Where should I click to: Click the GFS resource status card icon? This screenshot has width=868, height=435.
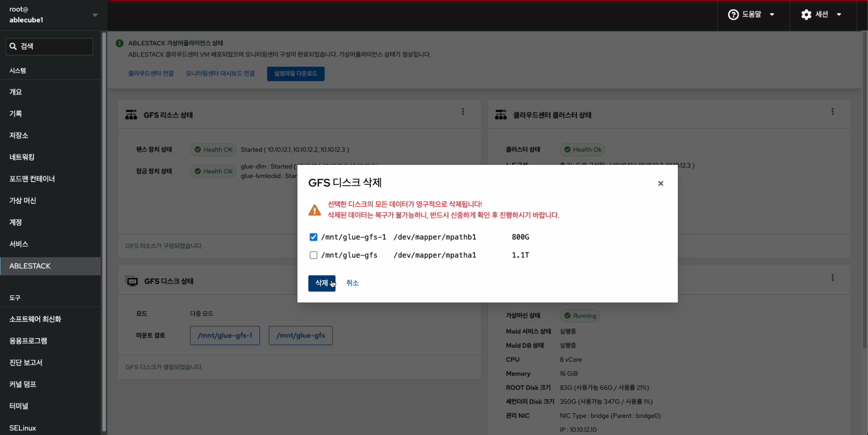tap(131, 115)
